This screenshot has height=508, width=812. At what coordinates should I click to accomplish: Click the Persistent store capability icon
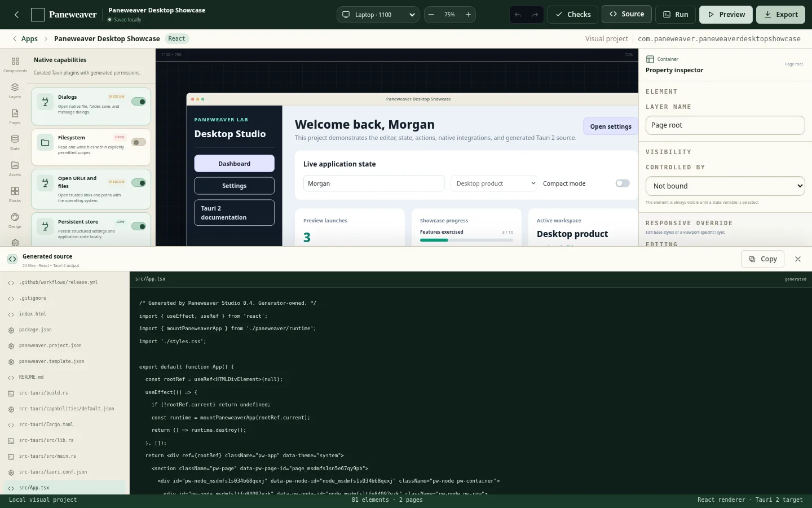(45, 226)
